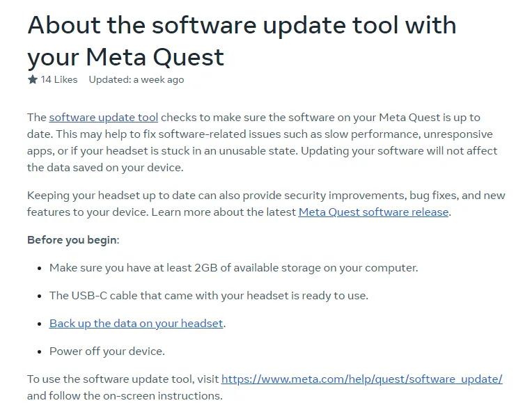
Task: Click "and follow the on-screen instructions" text
Action: [x=125, y=395]
